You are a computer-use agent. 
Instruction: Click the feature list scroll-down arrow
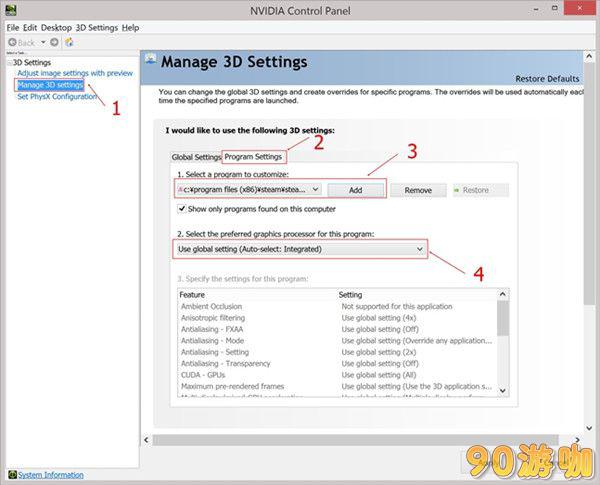tap(503, 390)
